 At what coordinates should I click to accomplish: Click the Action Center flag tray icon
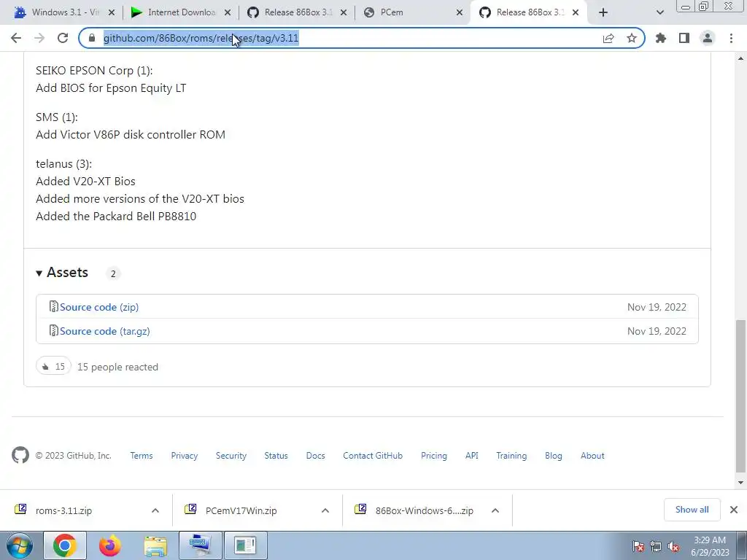(x=638, y=546)
